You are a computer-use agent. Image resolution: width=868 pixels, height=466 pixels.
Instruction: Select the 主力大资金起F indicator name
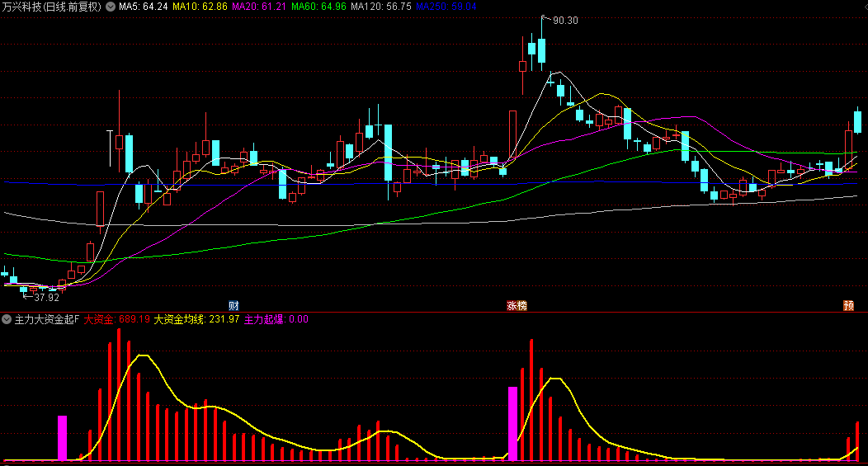(47, 319)
